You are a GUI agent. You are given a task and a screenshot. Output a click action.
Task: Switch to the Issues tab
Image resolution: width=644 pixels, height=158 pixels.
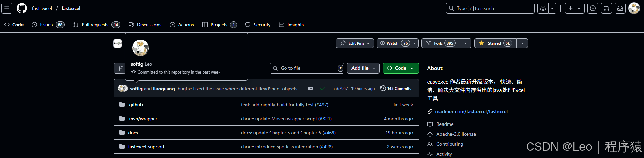48,25
